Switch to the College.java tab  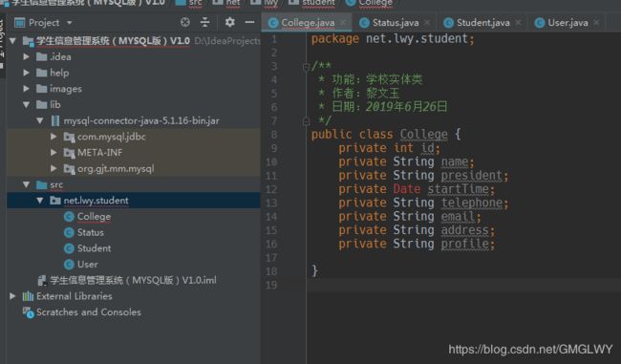pyautogui.click(x=308, y=23)
